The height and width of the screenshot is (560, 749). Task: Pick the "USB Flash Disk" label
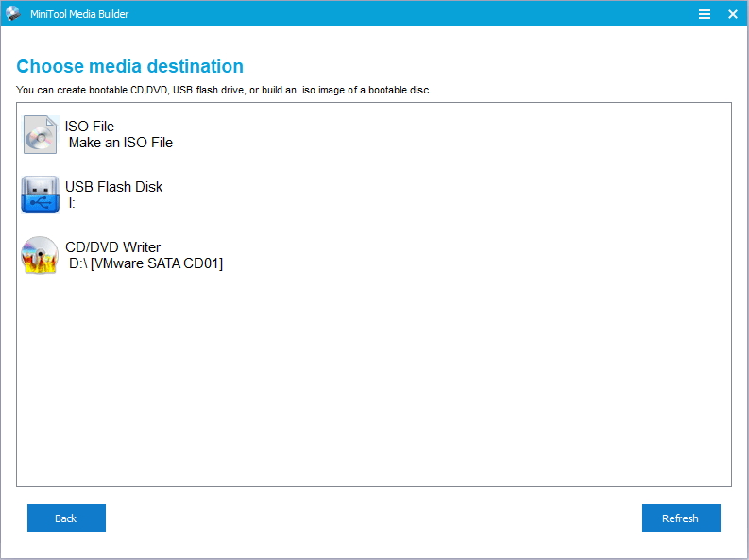pos(113,187)
